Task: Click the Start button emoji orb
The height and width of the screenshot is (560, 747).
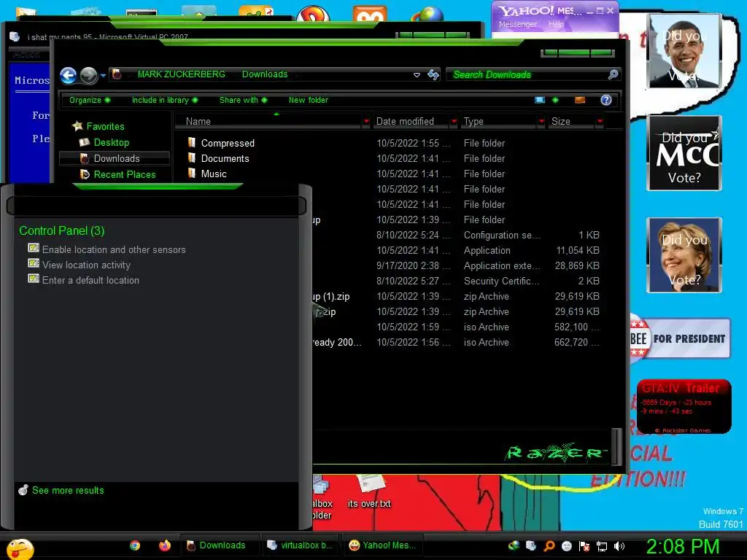Action: click(20, 548)
